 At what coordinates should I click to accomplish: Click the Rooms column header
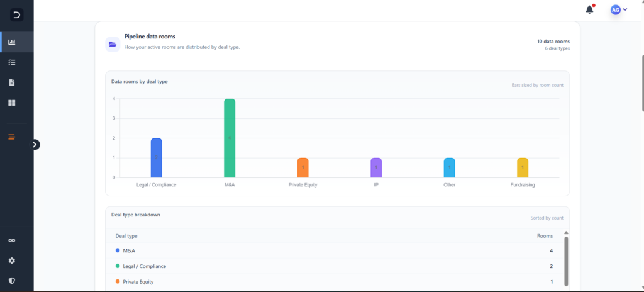(545, 236)
